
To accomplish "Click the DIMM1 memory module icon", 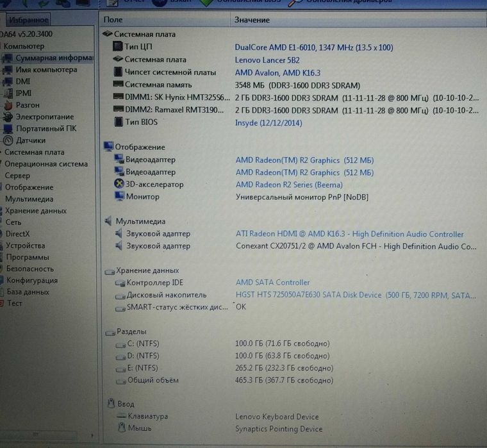I will (119, 97).
